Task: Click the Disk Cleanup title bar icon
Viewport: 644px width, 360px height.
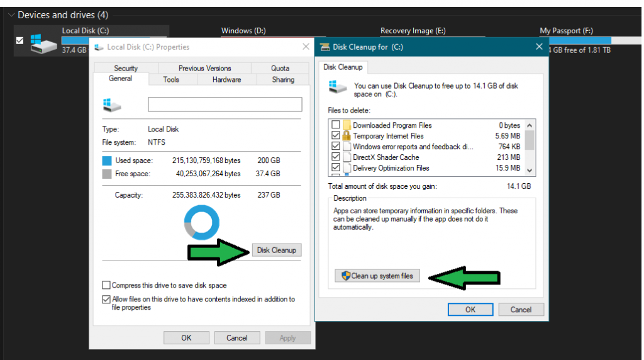Action: (x=325, y=47)
